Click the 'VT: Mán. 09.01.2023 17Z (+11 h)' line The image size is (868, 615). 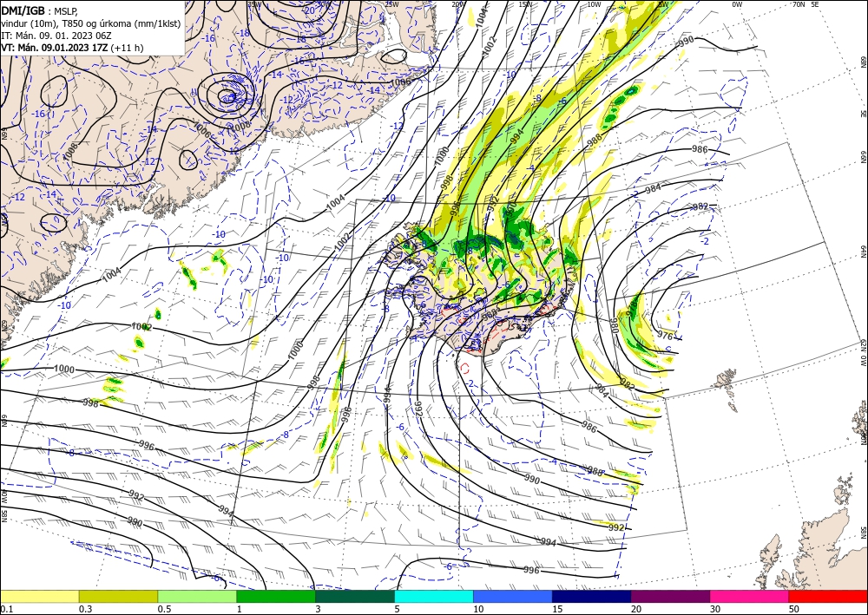click(x=72, y=48)
